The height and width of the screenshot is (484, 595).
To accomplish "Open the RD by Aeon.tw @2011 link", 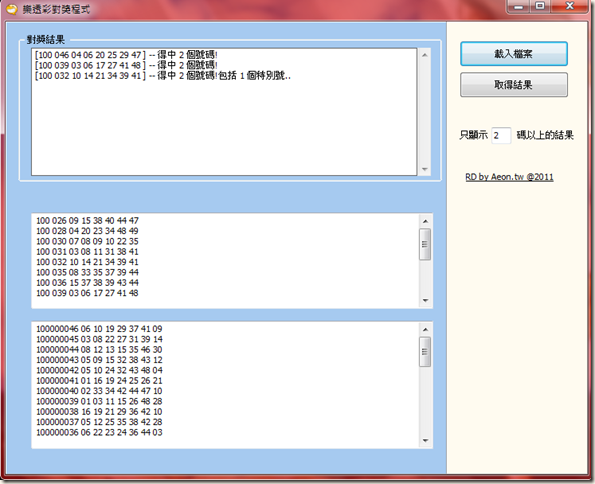I will click(x=509, y=177).
